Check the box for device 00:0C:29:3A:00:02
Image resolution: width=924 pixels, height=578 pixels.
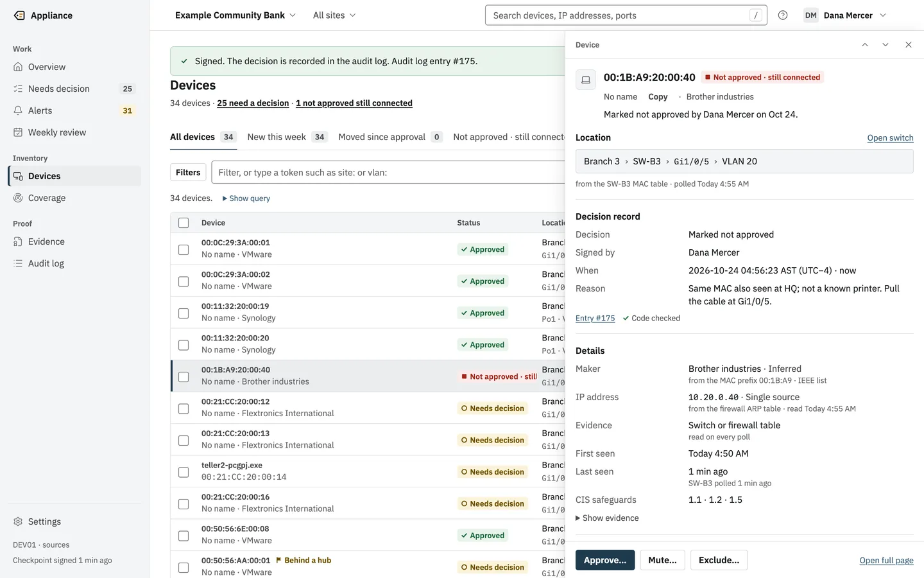(x=184, y=281)
